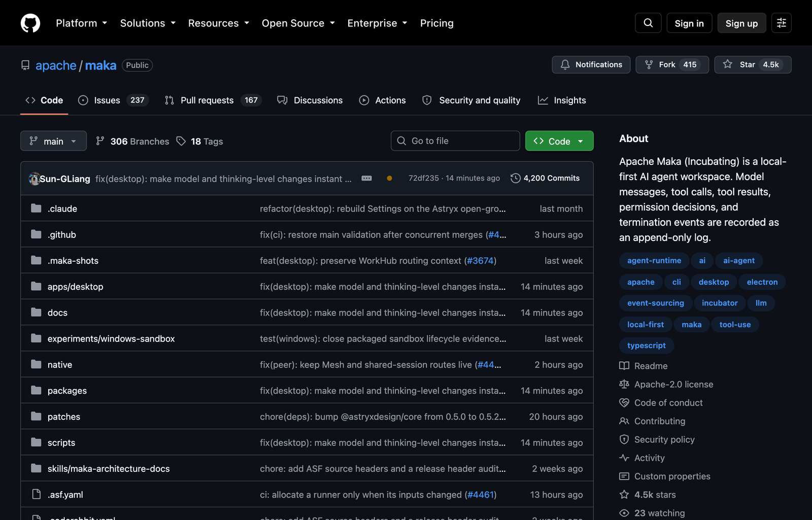Open the .asf.yaml file icon
This screenshot has height=520, width=812.
pos(36,494)
